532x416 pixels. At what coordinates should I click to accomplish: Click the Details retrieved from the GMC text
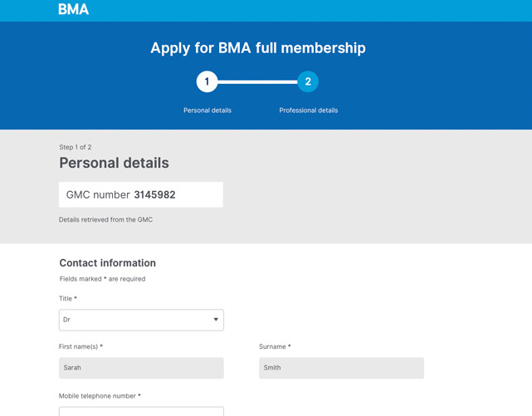point(105,219)
